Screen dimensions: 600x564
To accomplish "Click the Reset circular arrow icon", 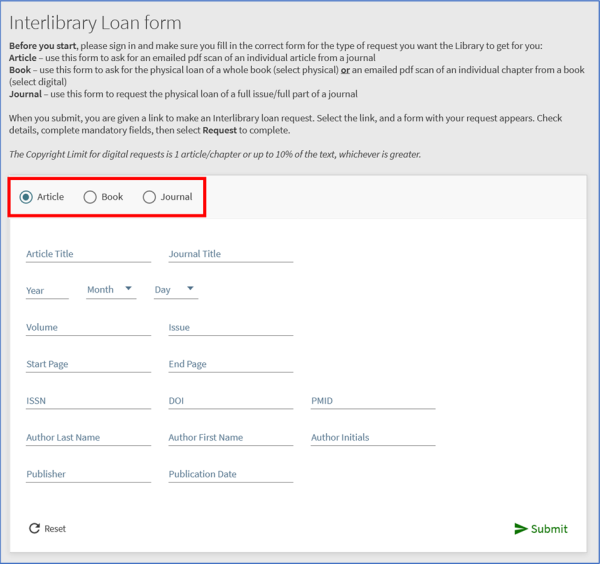I will point(34,528).
